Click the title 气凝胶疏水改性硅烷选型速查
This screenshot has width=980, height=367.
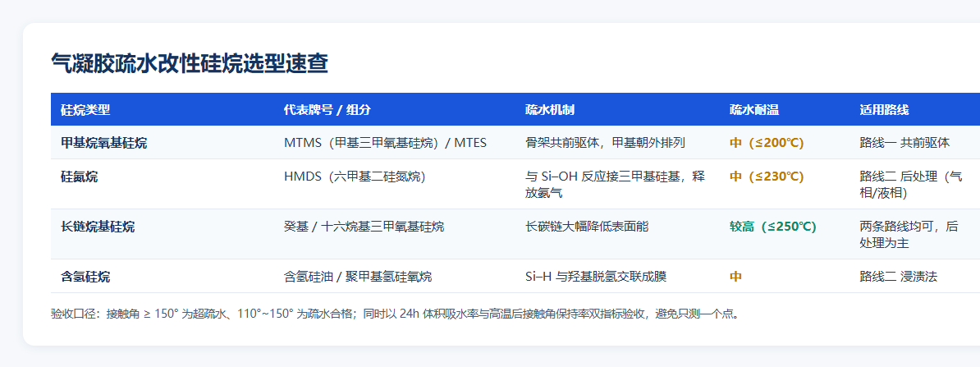pyautogui.click(x=190, y=64)
